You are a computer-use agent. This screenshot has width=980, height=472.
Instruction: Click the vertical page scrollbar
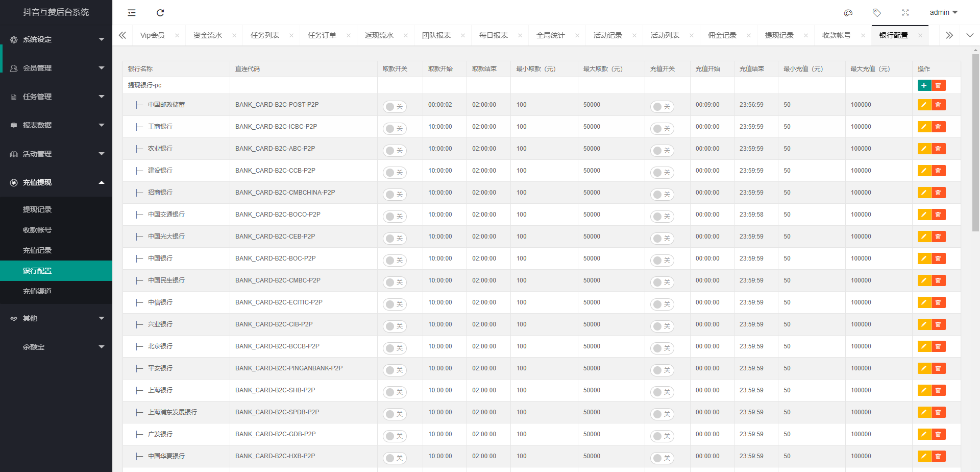pyautogui.click(x=975, y=143)
